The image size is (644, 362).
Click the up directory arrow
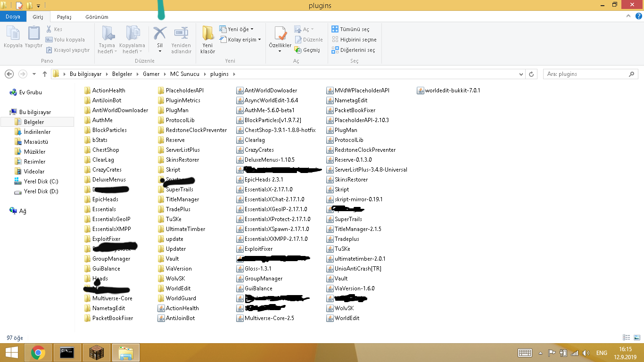tap(45, 74)
